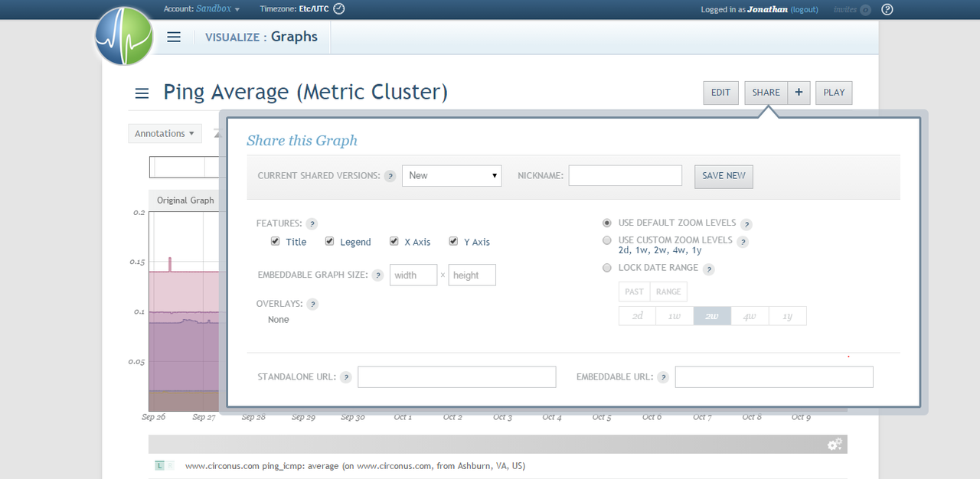The width and height of the screenshot is (980, 479).
Task: Open the CURRENT SHARED VERSIONS dropdown
Action: coord(452,175)
